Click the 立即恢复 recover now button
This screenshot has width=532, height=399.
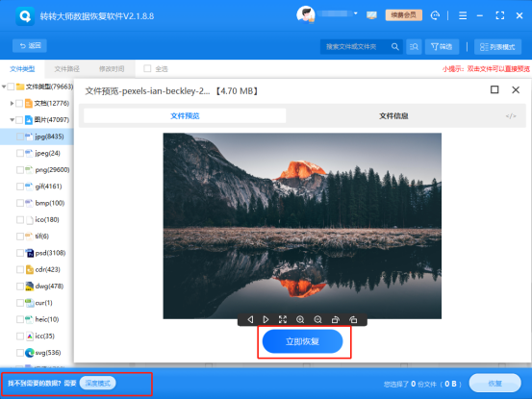coord(302,341)
